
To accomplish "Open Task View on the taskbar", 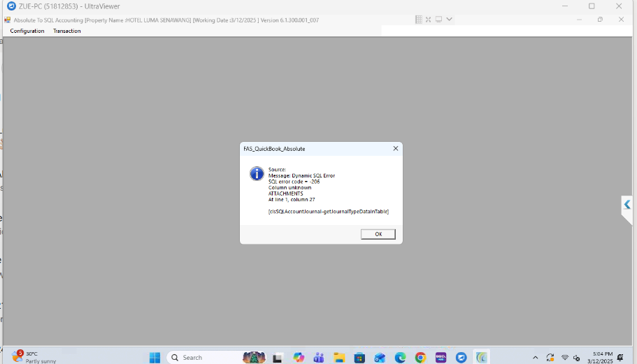I will pyautogui.click(x=278, y=358).
